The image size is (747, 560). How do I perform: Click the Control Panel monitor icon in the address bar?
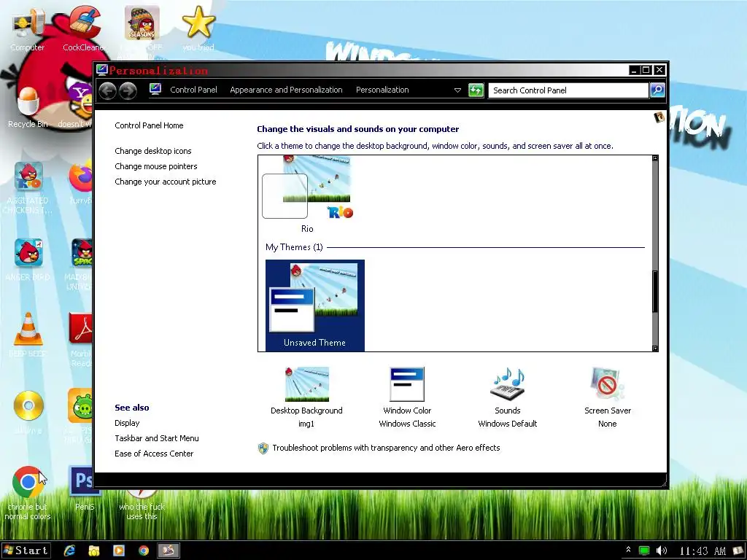coord(155,89)
